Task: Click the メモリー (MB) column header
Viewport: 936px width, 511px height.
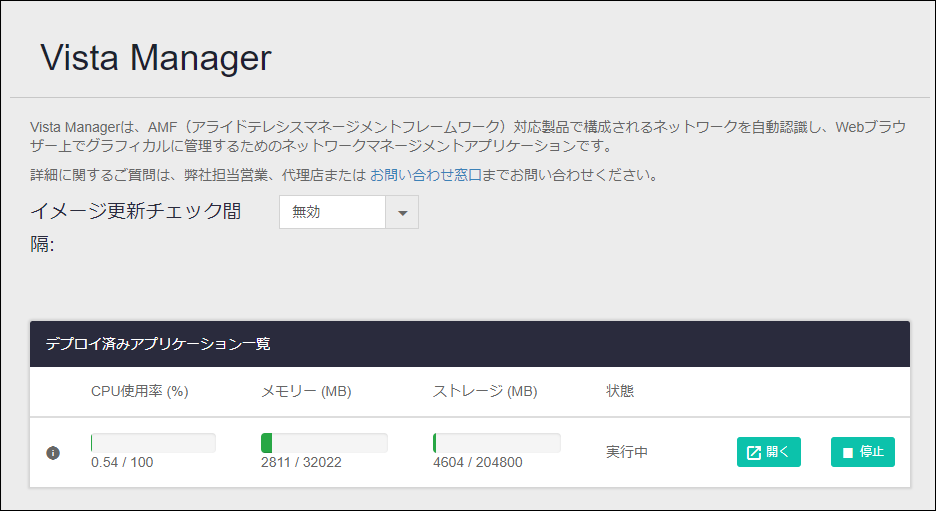Action: 306,391
